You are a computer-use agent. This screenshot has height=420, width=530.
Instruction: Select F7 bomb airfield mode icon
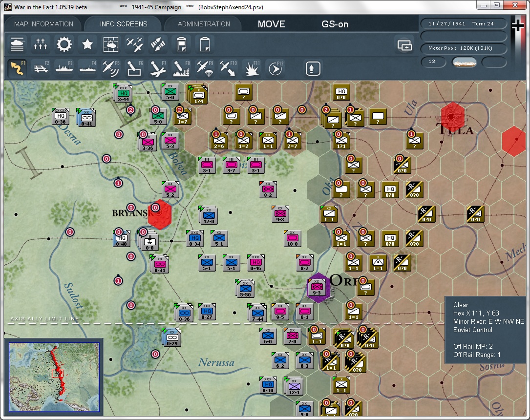click(158, 68)
